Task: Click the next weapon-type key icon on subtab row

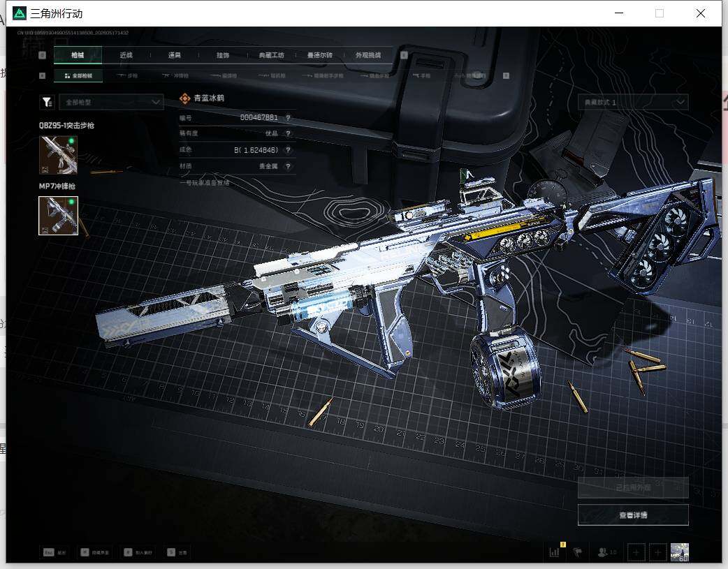Action: 506,75
